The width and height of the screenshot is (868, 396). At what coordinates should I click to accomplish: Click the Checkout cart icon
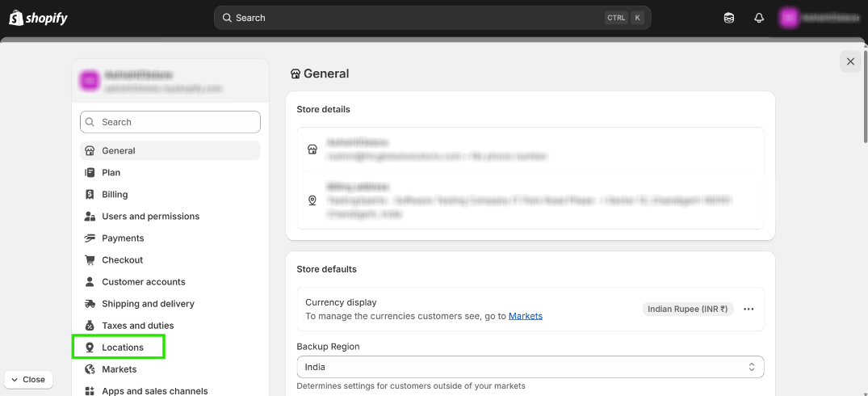pyautogui.click(x=90, y=260)
